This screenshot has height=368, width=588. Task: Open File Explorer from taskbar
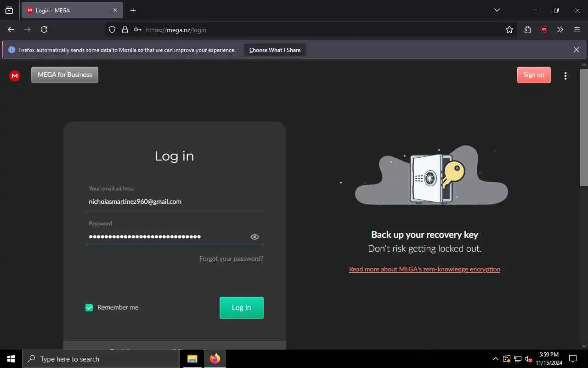pos(192,359)
